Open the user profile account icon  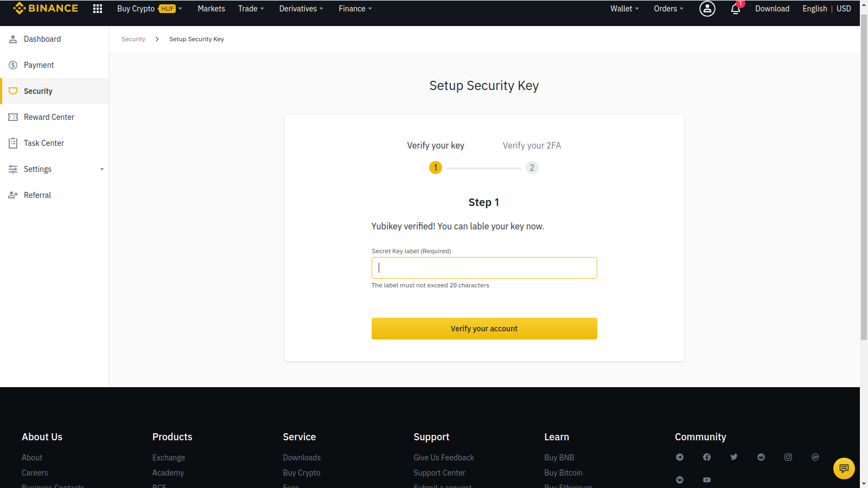[707, 9]
